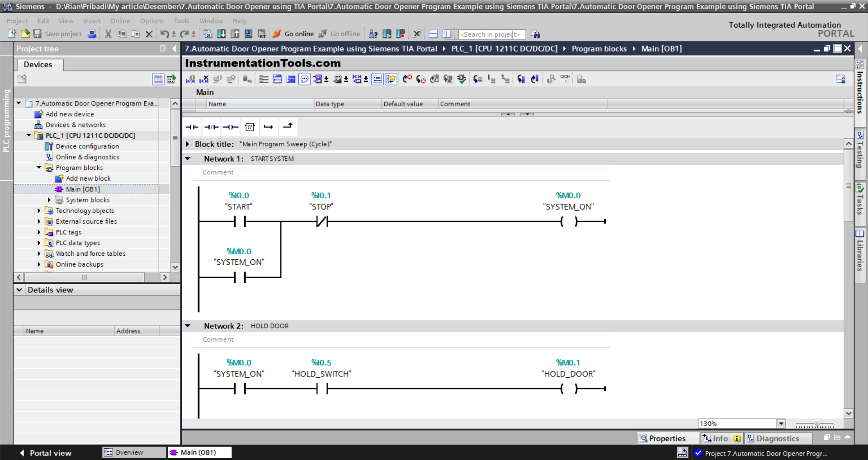Collapse the Program blocks folder

[39, 168]
